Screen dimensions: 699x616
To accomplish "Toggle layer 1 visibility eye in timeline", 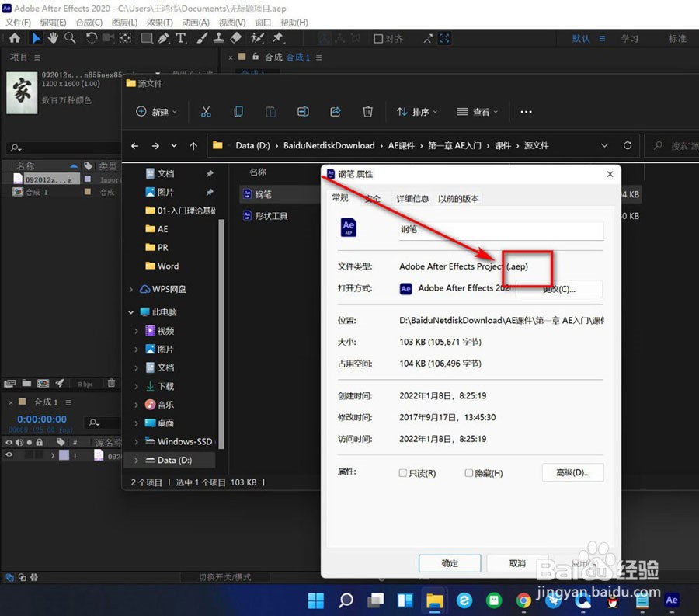I will coord(9,455).
